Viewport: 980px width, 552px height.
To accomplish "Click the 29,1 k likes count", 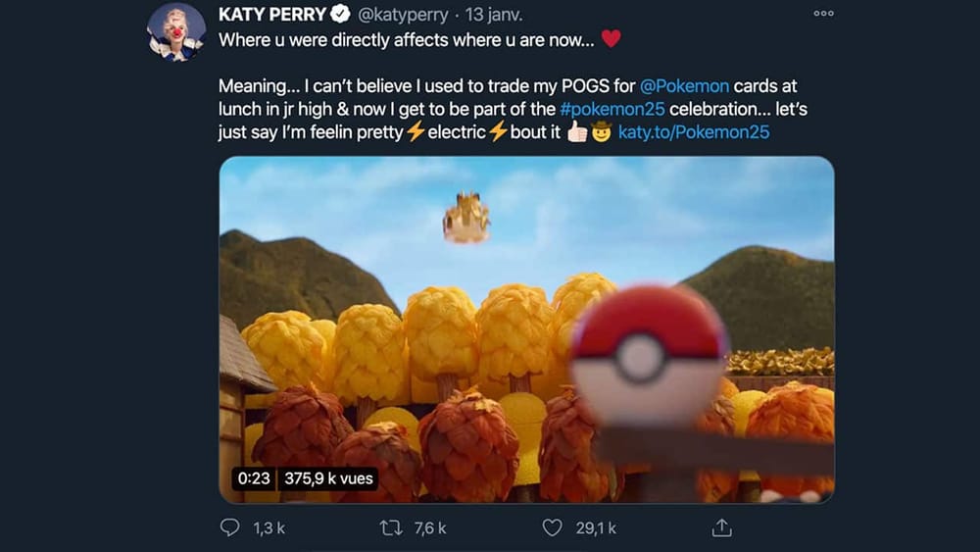I will (x=596, y=528).
